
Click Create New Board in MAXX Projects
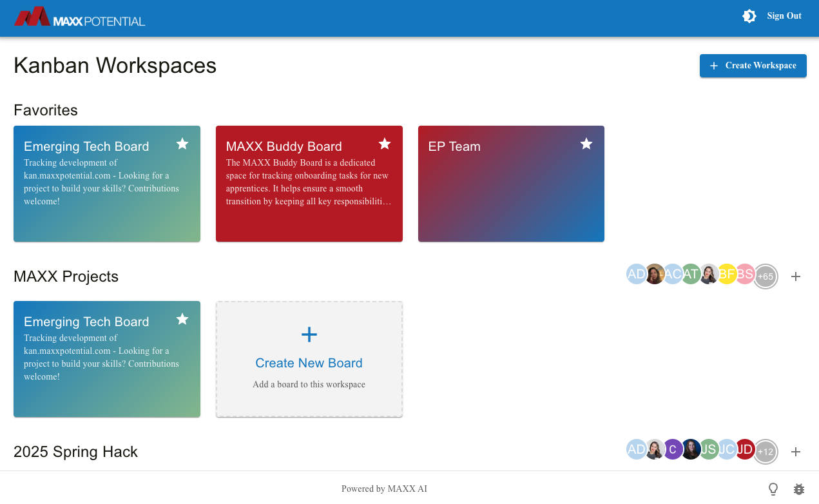tap(309, 359)
